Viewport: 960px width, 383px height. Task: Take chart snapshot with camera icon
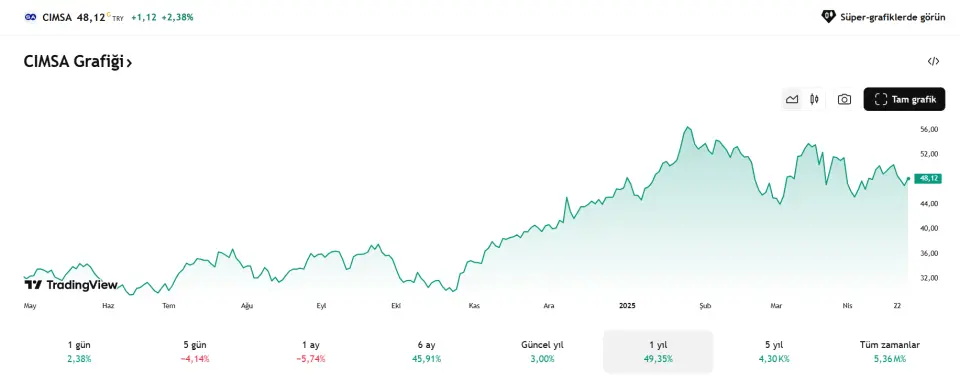pyautogui.click(x=844, y=99)
